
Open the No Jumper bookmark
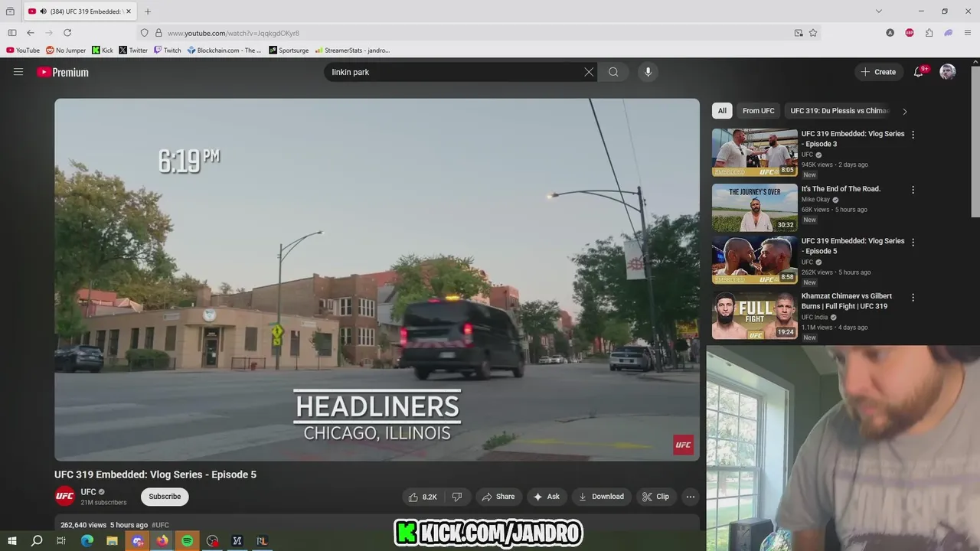(x=66, y=51)
